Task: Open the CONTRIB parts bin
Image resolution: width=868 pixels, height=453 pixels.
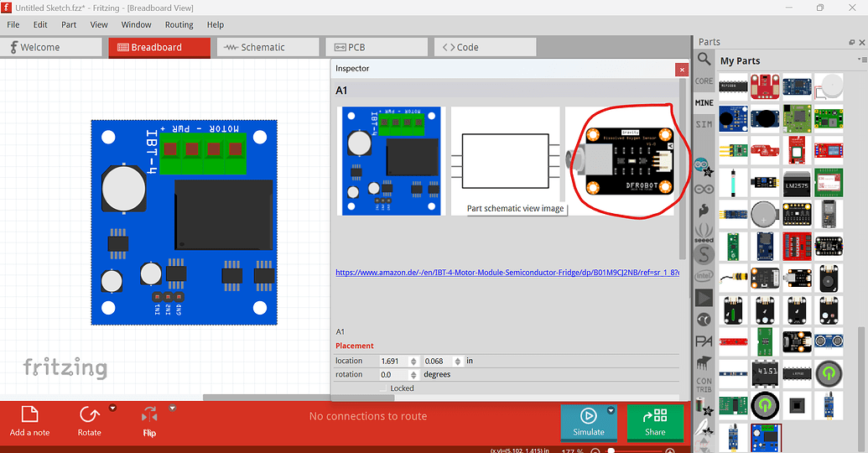Action: click(704, 385)
